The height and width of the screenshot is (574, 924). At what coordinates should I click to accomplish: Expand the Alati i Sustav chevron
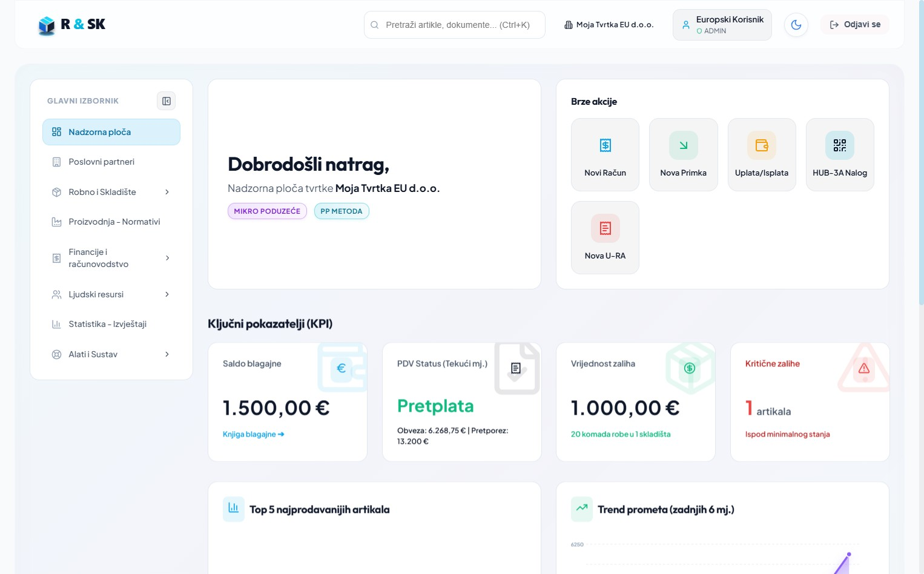pyautogui.click(x=167, y=354)
